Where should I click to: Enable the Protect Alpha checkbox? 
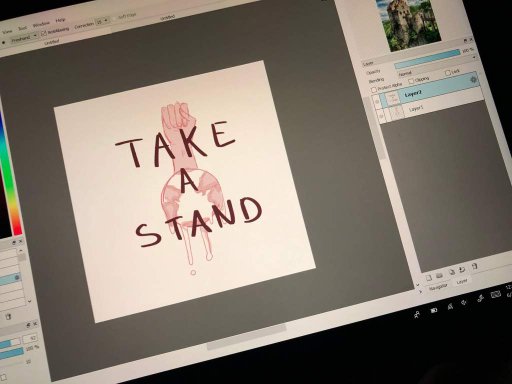click(x=374, y=89)
